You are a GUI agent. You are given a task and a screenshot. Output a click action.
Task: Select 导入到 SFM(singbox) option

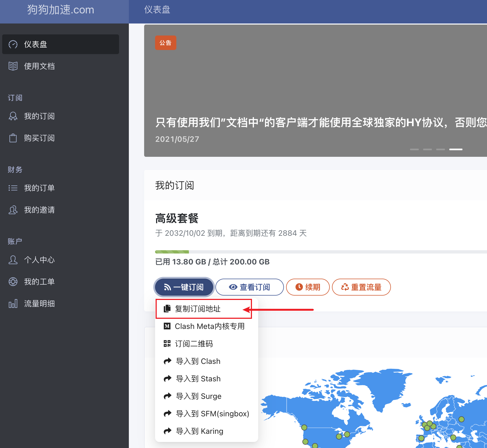212,414
